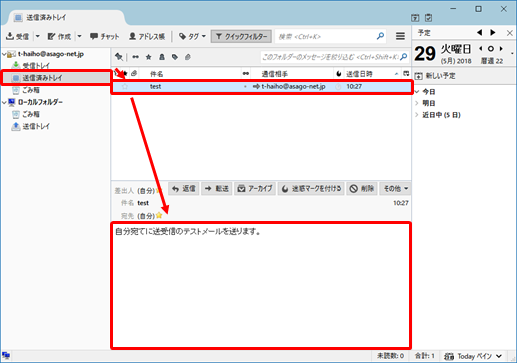Open the 受信トレイ folder
The image size is (517, 363).
click(31, 66)
